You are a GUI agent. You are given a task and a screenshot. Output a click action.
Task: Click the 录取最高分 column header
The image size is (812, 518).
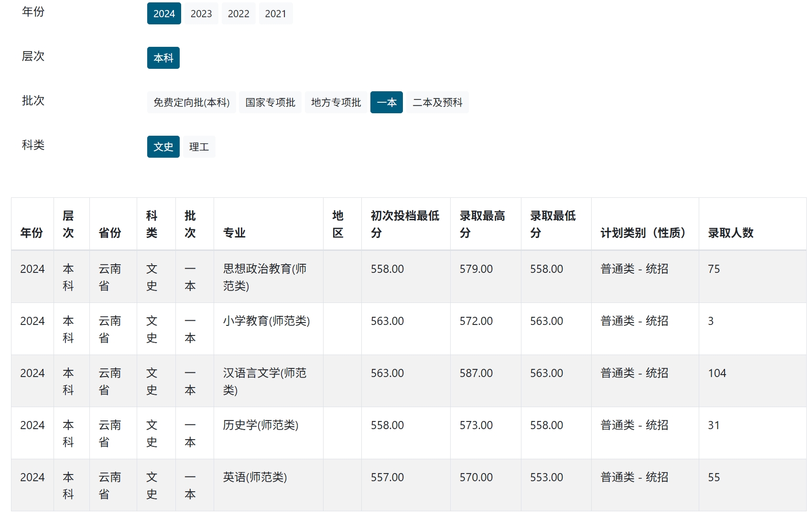pyautogui.click(x=482, y=224)
